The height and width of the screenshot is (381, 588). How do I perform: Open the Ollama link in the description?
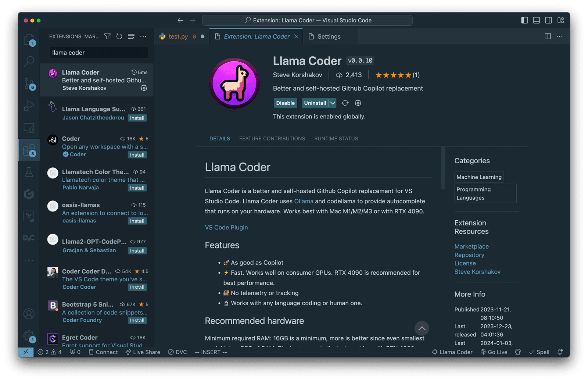(x=304, y=201)
